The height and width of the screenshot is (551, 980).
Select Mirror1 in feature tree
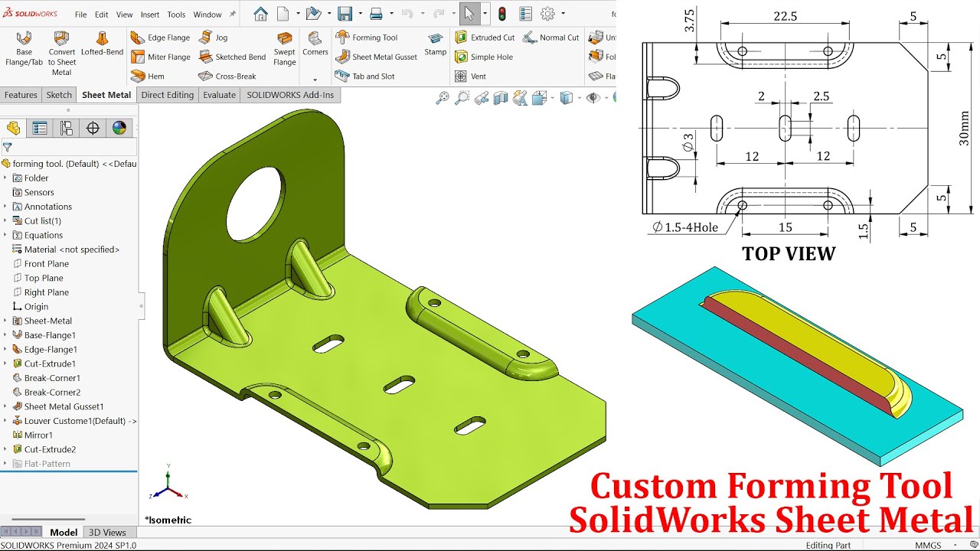[32, 435]
